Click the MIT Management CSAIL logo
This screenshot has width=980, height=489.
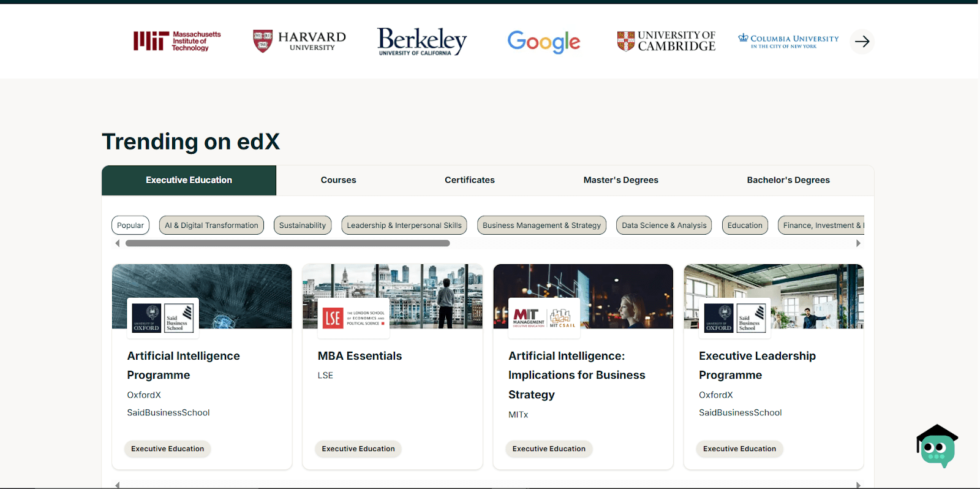[x=545, y=318]
